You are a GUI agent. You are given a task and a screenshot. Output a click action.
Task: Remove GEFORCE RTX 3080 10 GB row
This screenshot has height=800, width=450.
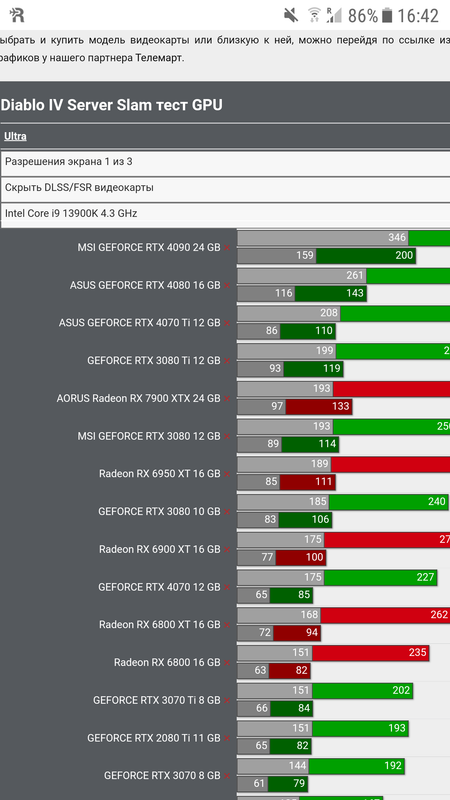click(227, 511)
